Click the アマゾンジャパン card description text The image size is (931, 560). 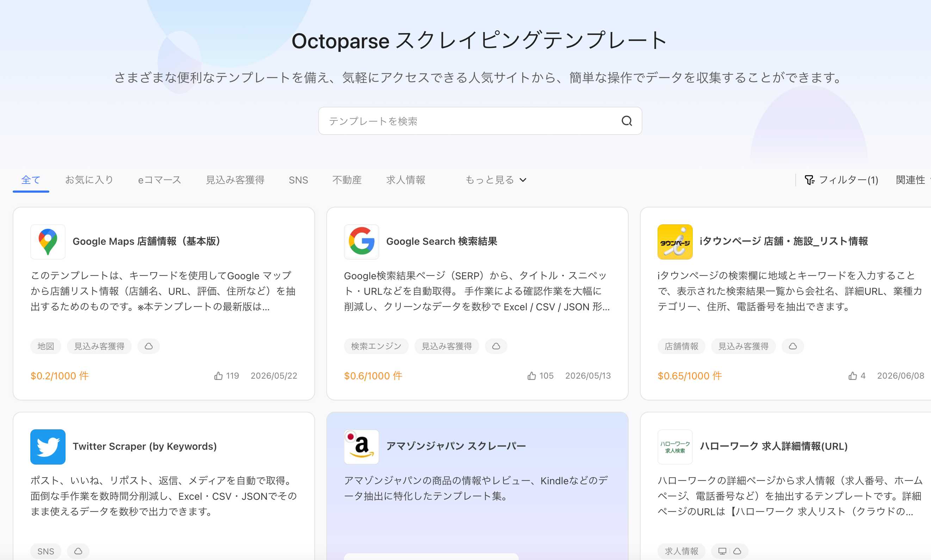click(x=476, y=488)
